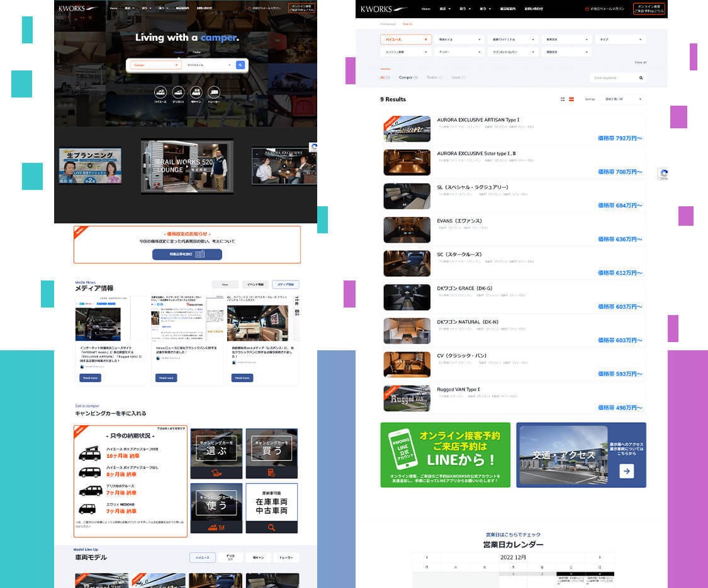Screen dimensions: 708x588
Task: Click the 9 Results heading text
Action: tap(393, 99)
